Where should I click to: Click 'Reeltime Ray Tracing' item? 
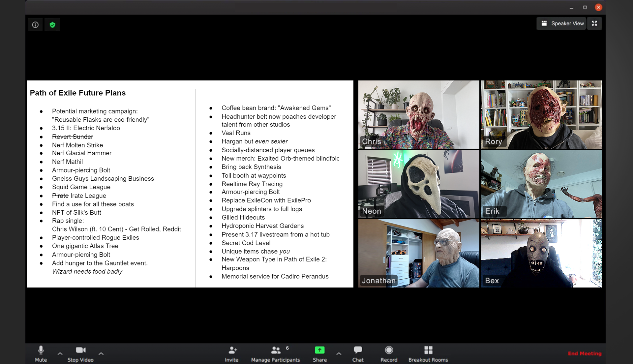point(252,184)
